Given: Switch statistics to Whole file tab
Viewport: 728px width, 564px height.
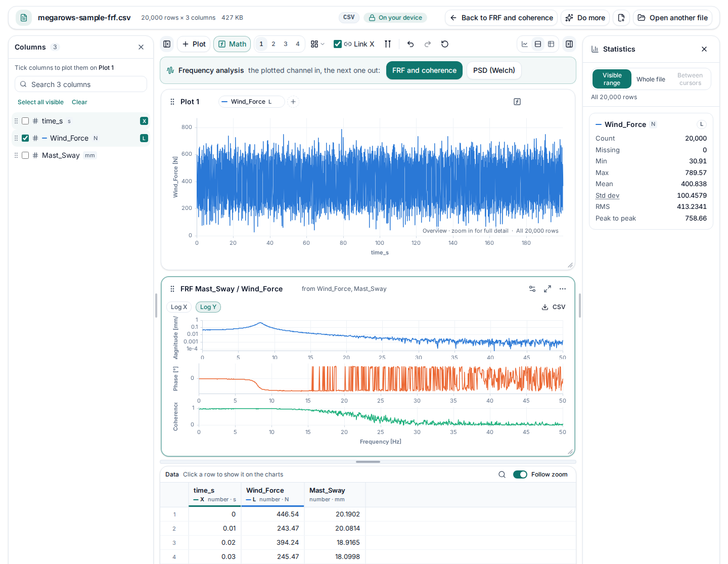Looking at the screenshot, I should pos(651,79).
